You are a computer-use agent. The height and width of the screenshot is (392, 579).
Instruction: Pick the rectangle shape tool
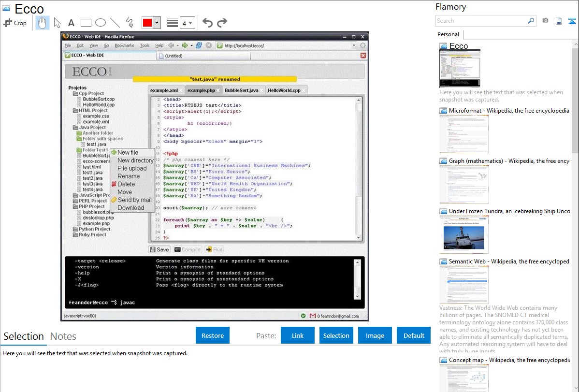(x=86, y=23)
